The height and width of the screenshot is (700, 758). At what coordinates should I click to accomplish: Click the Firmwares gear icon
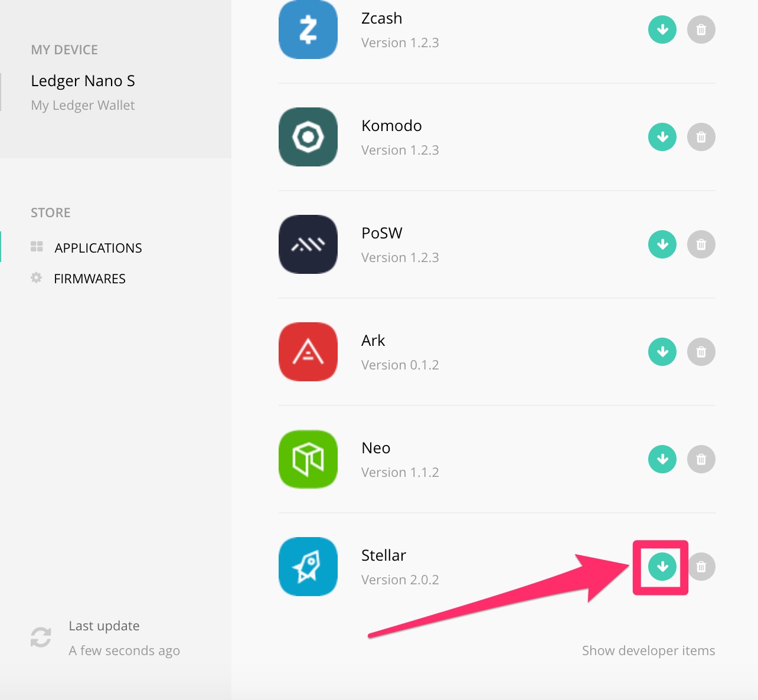pos(37,277)
